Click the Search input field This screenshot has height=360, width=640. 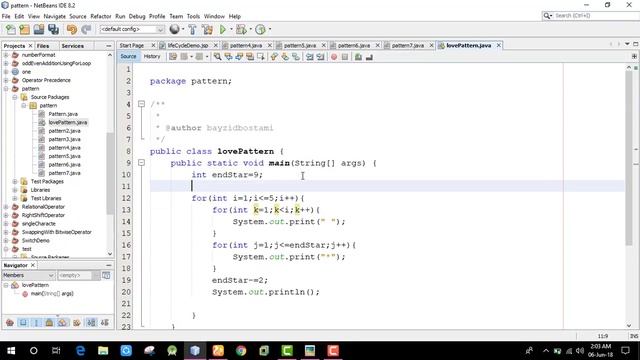[595, 16]
